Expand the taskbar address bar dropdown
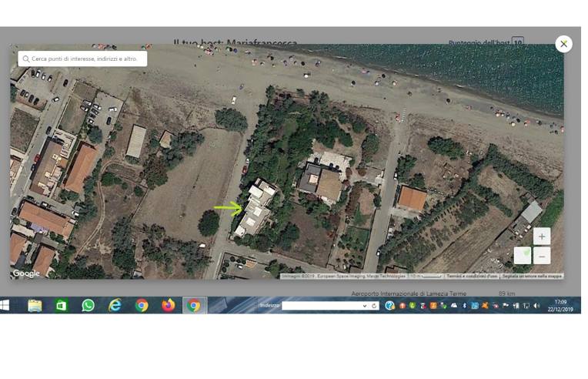Viewport: 588px width, 379px height. coord(365,306)
